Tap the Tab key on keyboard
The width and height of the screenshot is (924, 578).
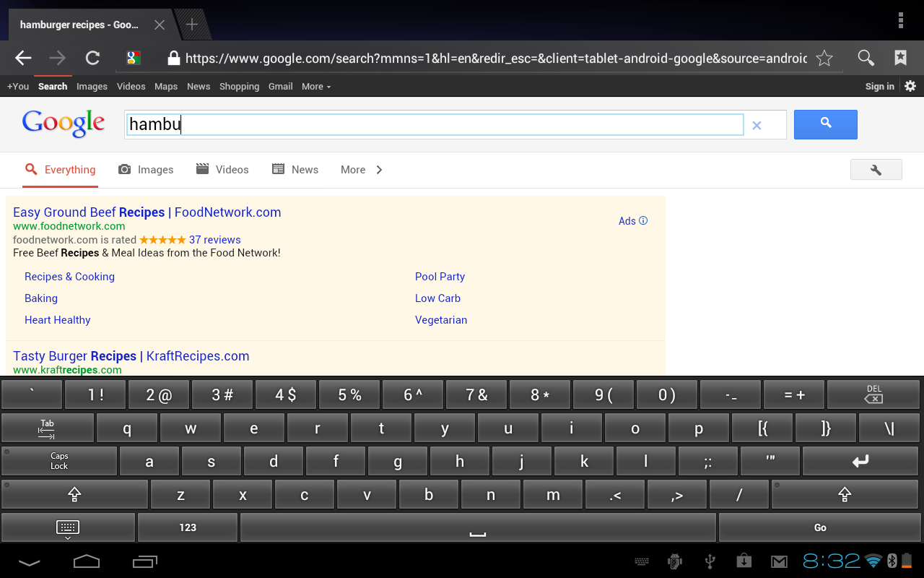(47, 428)
